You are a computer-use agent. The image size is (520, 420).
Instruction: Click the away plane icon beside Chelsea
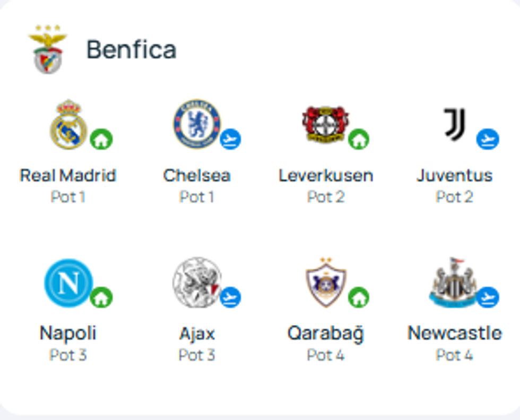point(230,140)
